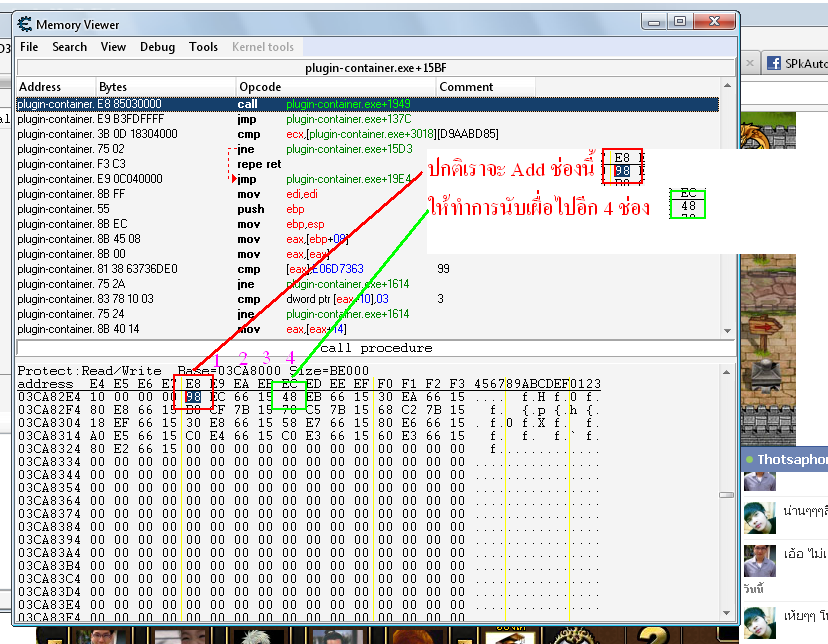828x644 pixels.
Task: Minimize the Memory Viewer window
Action: click(x=654, y=22)
